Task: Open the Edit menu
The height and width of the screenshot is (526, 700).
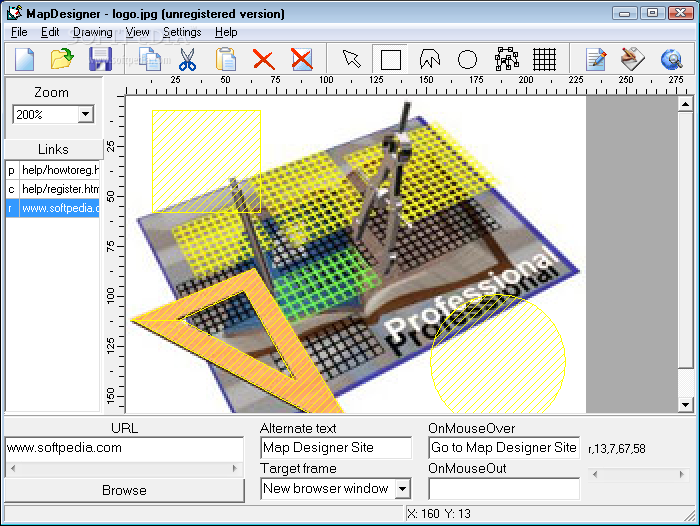Action: pos(50,32)
